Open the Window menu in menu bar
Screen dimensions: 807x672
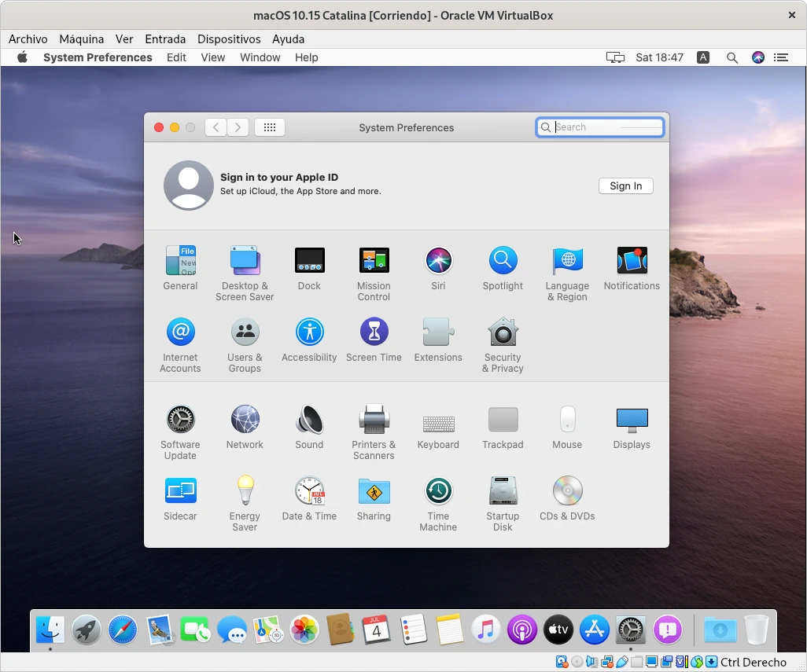(260, 57)
